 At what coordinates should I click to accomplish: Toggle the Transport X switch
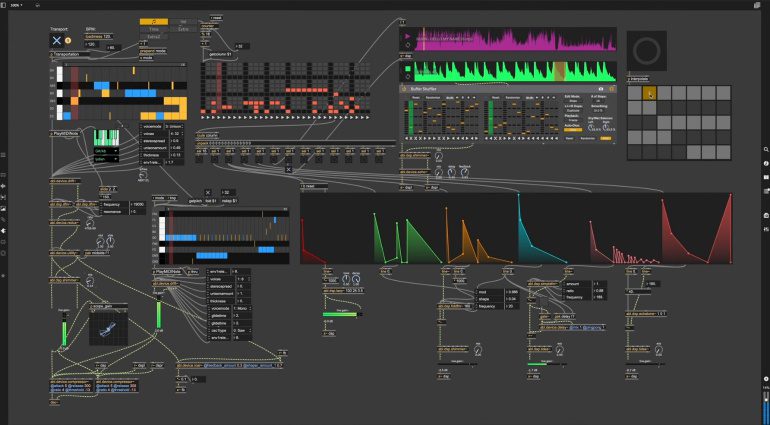click(x=56, y=42)
